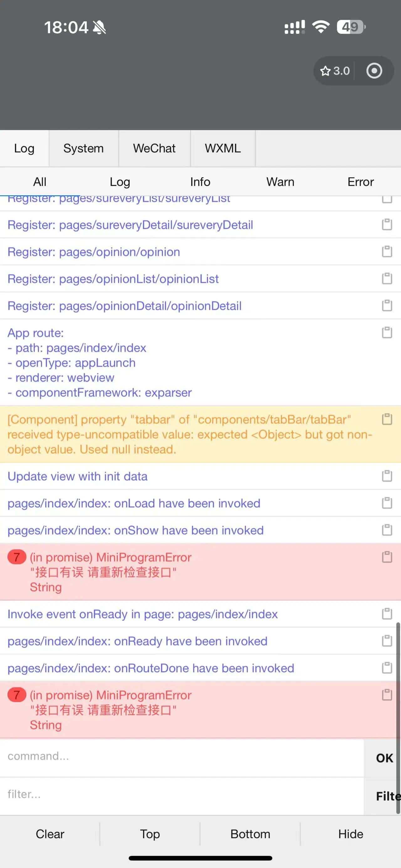401x868 pixels.
Task: Clear the console logs
Action: [50, 834]
